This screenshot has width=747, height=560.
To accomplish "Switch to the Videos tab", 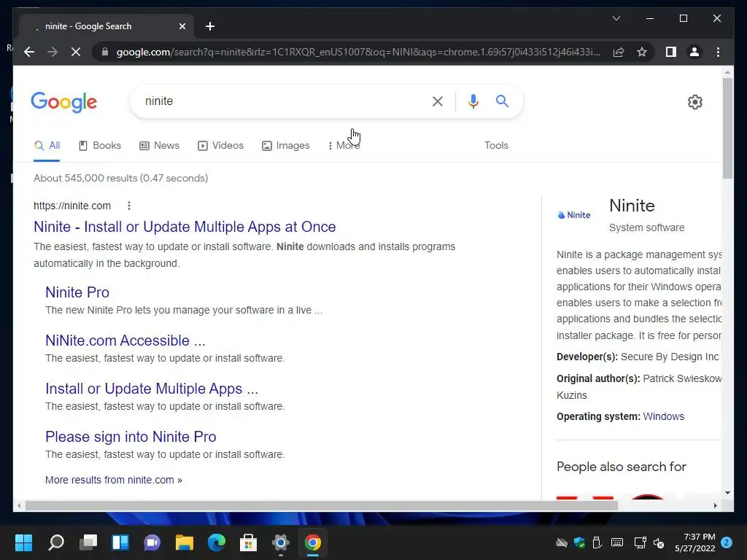I will tap(220, 146).
